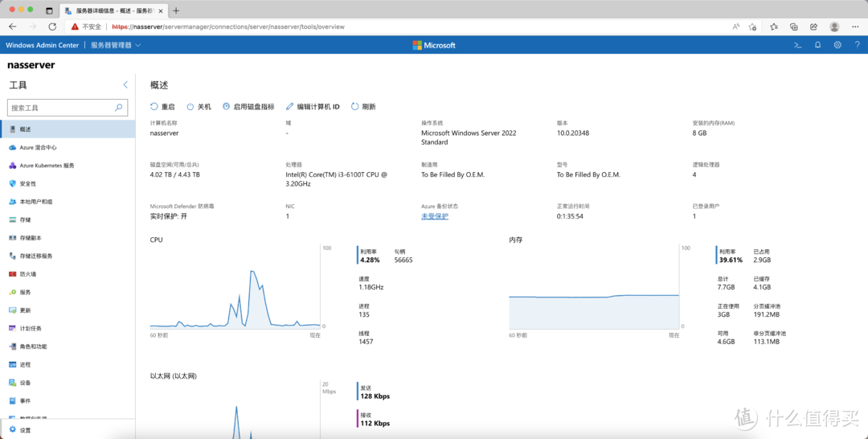
Task: Collapse the 工具 sidebar with chevron
Action: click(x=125, y=84)
